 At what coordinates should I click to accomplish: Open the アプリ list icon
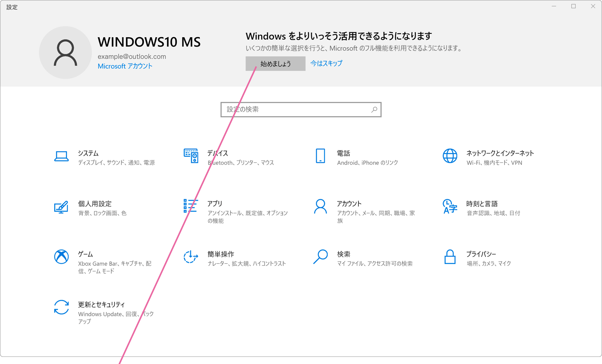pyautogui.click(x=191, y=206)
